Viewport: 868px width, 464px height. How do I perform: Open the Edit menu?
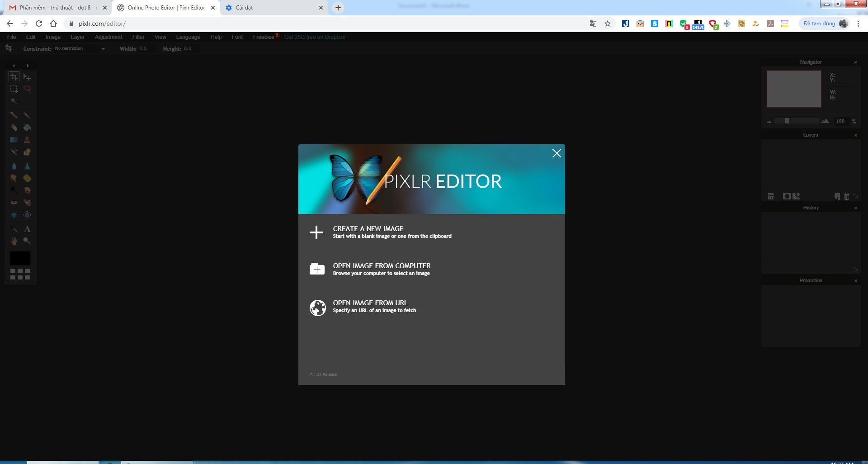pos(31,37)
